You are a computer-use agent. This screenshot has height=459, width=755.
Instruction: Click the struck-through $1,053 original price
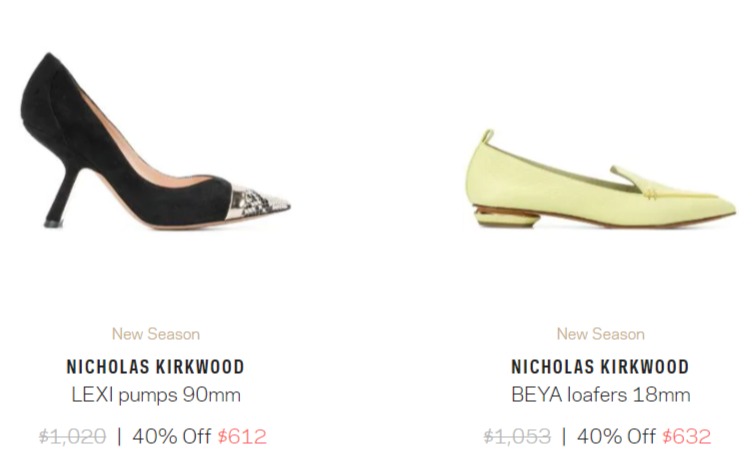[x=517, y=437]
